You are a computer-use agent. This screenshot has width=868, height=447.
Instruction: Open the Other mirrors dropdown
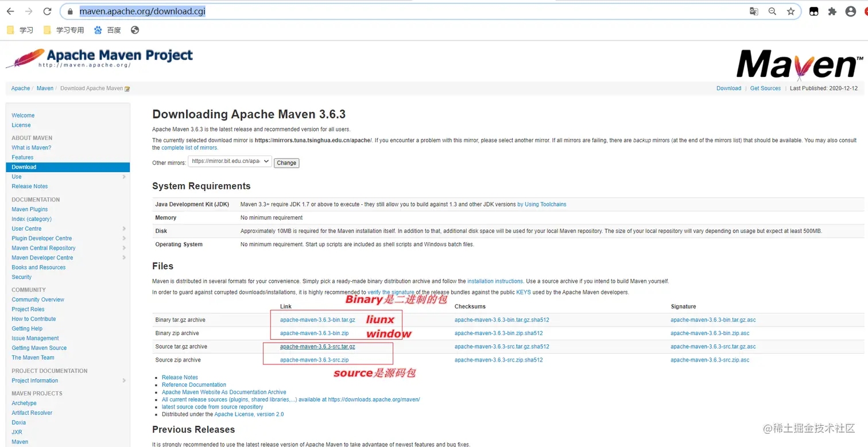pyautogui.click(x=230, y=162)
